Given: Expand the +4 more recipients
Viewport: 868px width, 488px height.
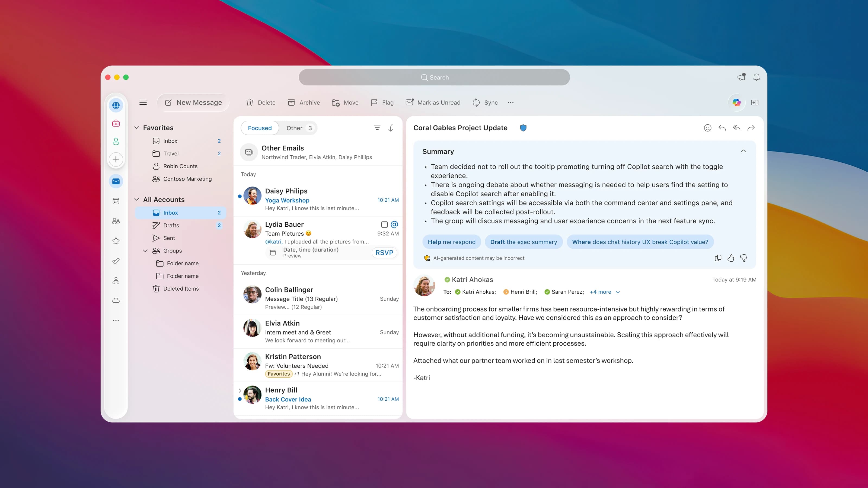Looking at the screenshot, I should click(605, 292).
